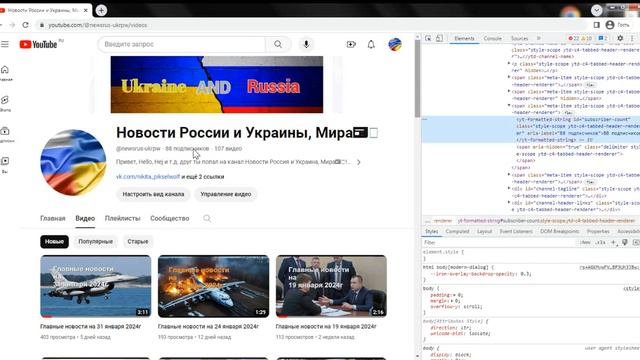
Task: Collapse the open meta-item span node
Action: click(509, 106)
